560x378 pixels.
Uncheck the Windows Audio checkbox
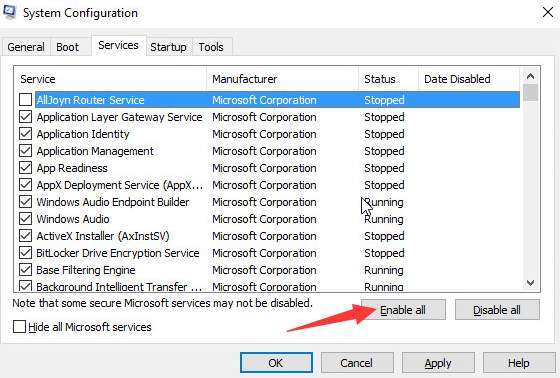(x=25, y=219)
